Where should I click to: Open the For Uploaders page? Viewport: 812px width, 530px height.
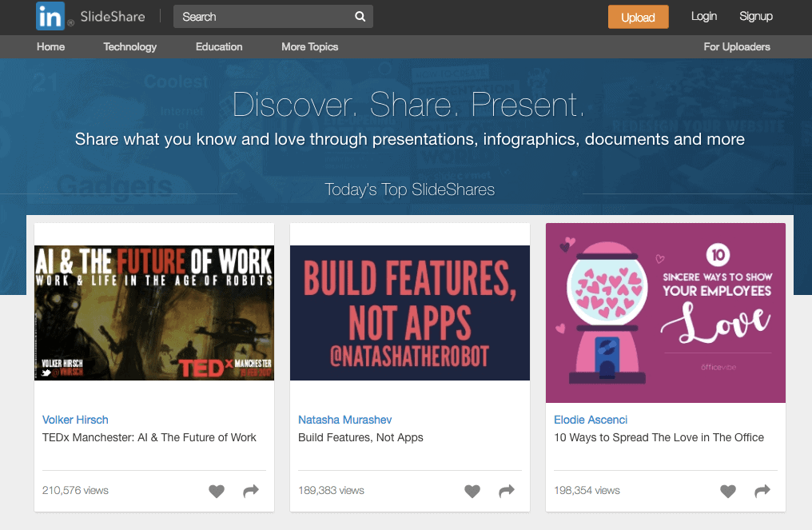[737, 46]
